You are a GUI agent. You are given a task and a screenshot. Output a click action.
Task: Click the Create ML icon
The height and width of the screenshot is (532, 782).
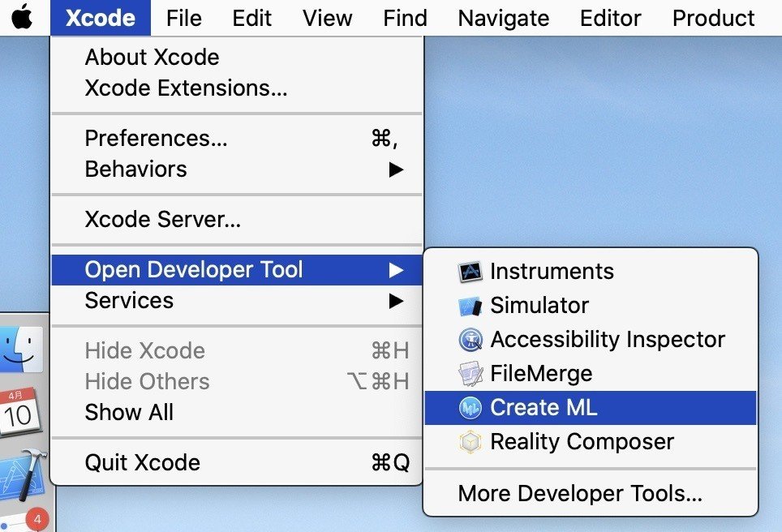tap(470, 408)
